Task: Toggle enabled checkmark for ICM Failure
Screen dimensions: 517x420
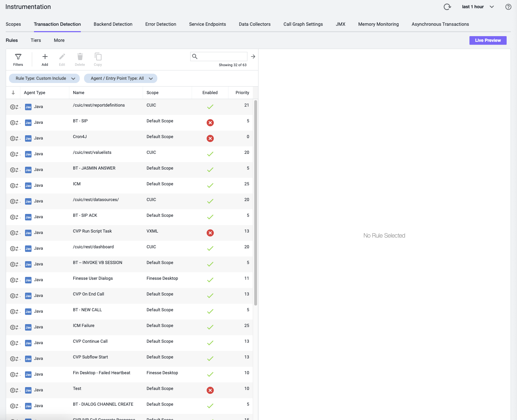Action: coord(210,327)
